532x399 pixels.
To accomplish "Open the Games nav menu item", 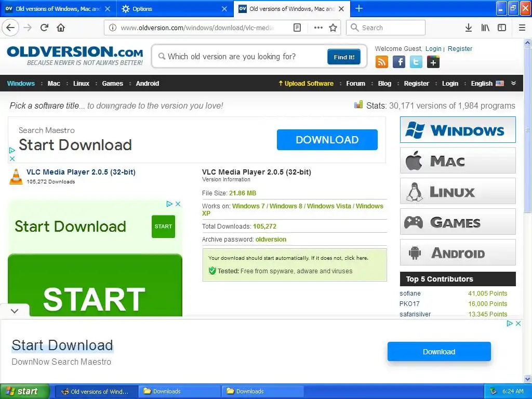I will pyautogui.click(x=113, y=84).
